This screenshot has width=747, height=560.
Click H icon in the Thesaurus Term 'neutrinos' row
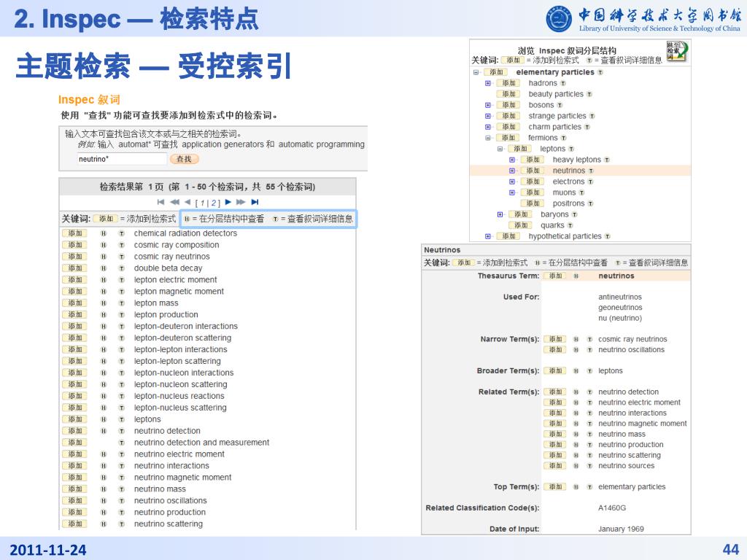coord(576,276)
